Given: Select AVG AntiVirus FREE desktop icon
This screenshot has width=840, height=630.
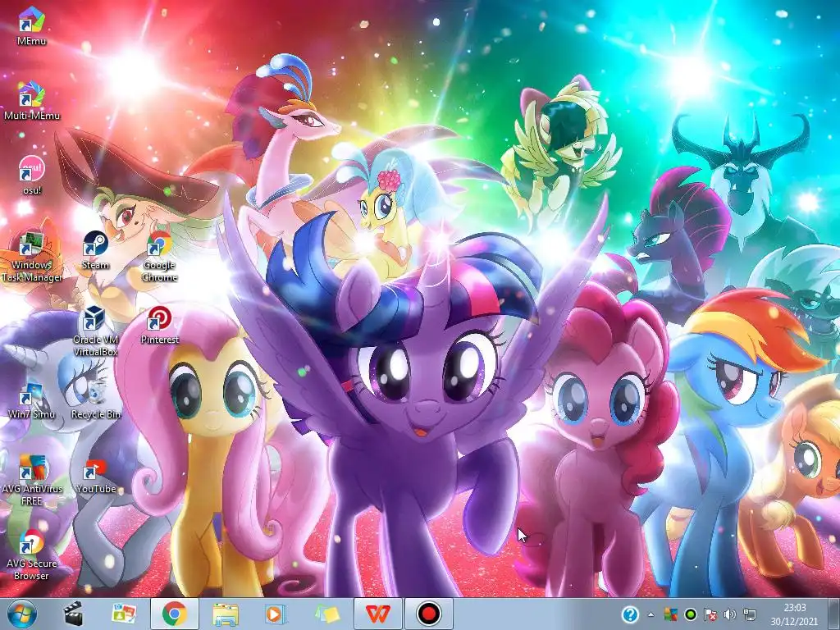Looking at the screenshot, I should (x=31, y=480).
